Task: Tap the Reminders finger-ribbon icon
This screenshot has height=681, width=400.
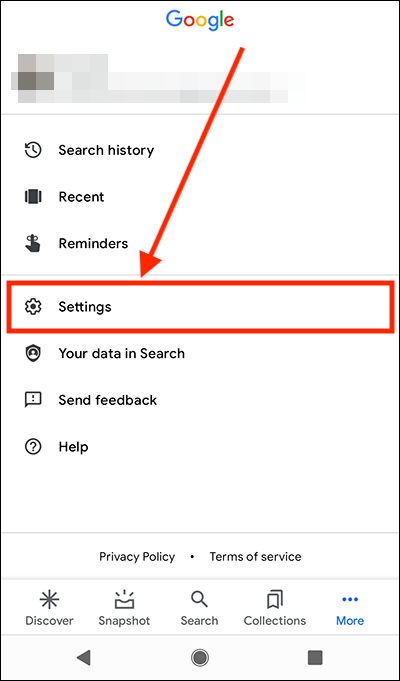Action: [33, 243]
